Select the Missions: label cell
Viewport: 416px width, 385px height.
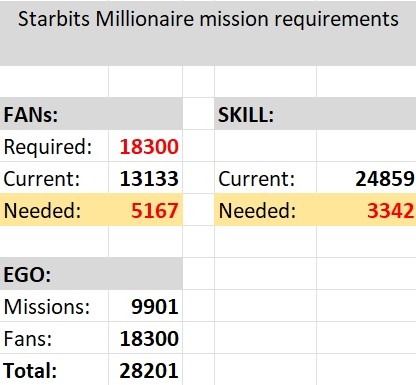pos(54,306)
